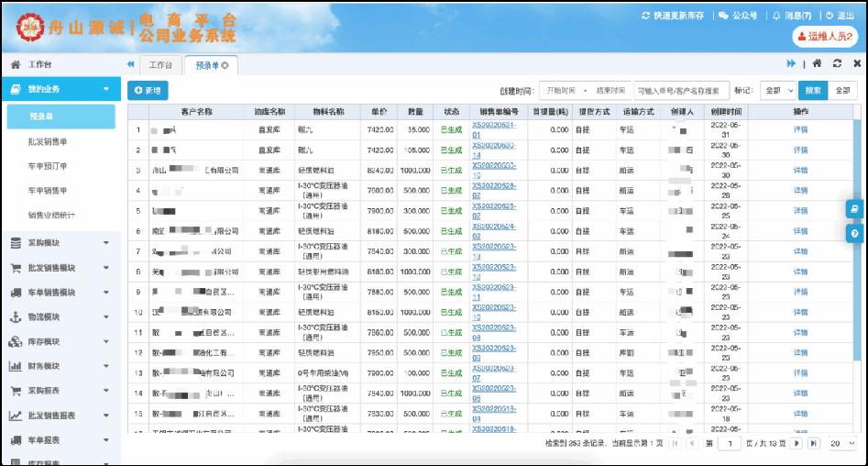Go to first page with the pager icon
868x466 pixels.
(x=675, y=443)
